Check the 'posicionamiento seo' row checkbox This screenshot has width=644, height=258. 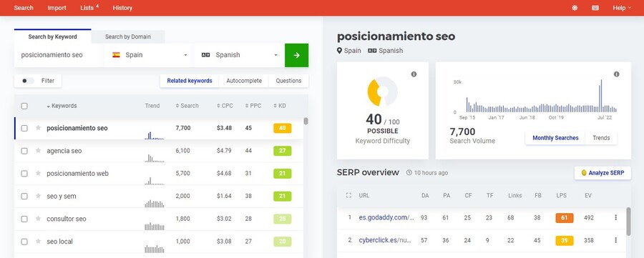[24, 129]
